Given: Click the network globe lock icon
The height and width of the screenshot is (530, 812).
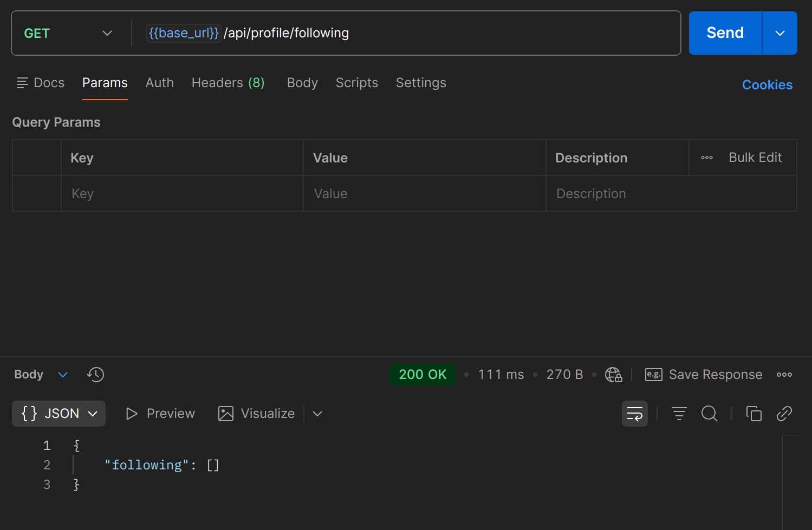Looking at the screenshot, I should [613, 375].
